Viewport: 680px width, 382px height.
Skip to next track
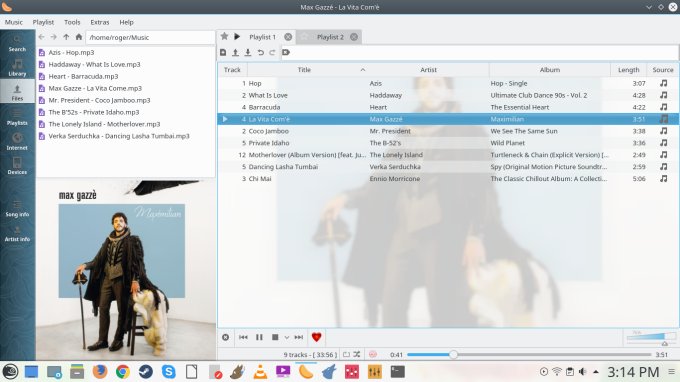(x=299, y=337)
